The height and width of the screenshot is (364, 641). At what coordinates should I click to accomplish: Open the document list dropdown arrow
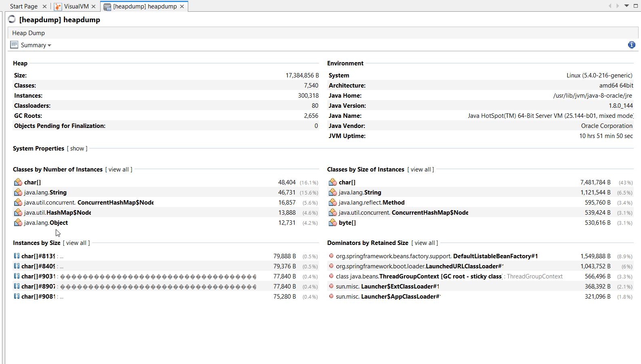[626, 6]
